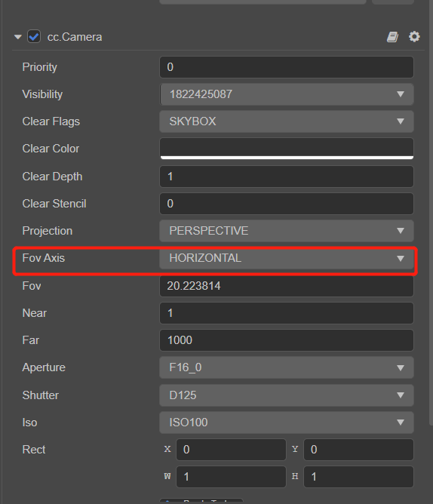Click the Iso property label
Image resolution: width=433 pixels, height=504 pixels.
[x=29, y=423]
